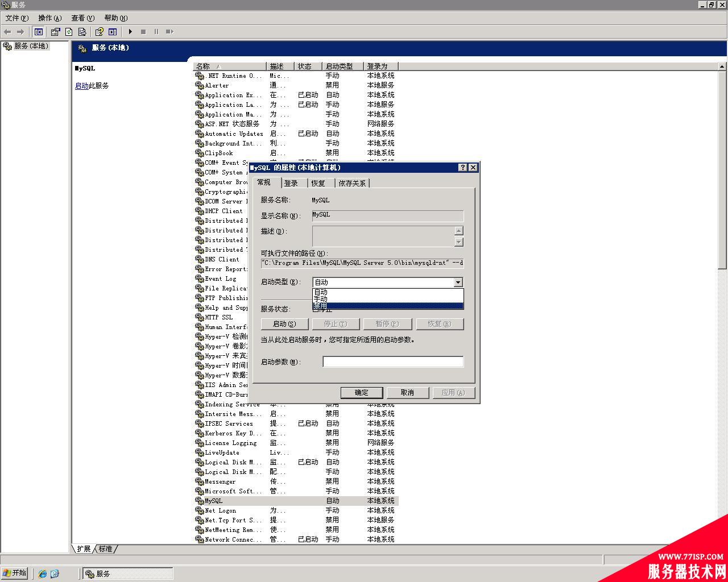Click the gear icon beside LiveUpdate service

(x=200, y=452)
